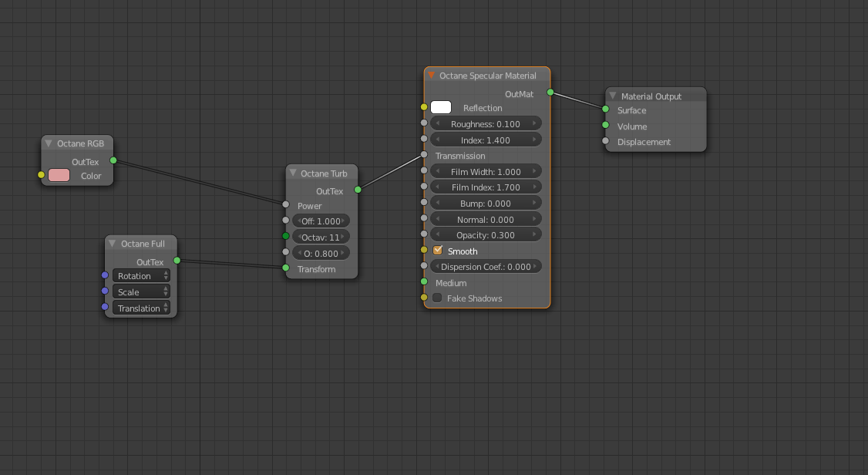
Task: Click the Translation input socket on Octane Full
Action: pyautogui.click(x=105, y=307)
